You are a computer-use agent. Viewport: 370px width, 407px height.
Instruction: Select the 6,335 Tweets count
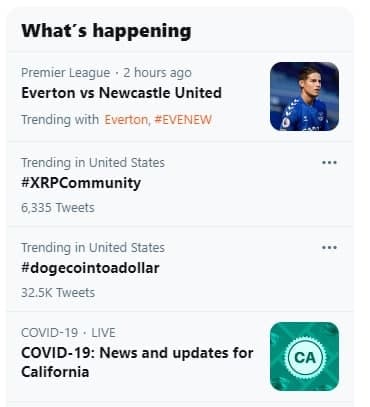[x=58, y=208]
